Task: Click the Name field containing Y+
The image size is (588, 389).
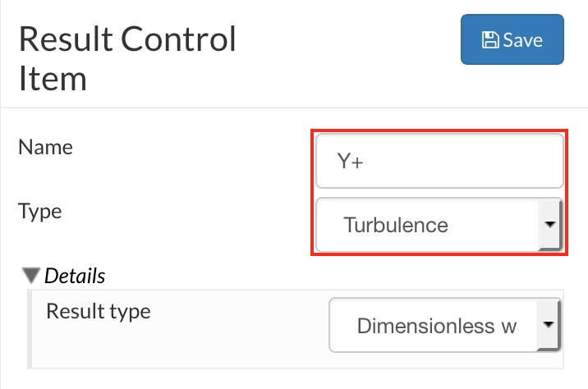Action: [439, 162]
